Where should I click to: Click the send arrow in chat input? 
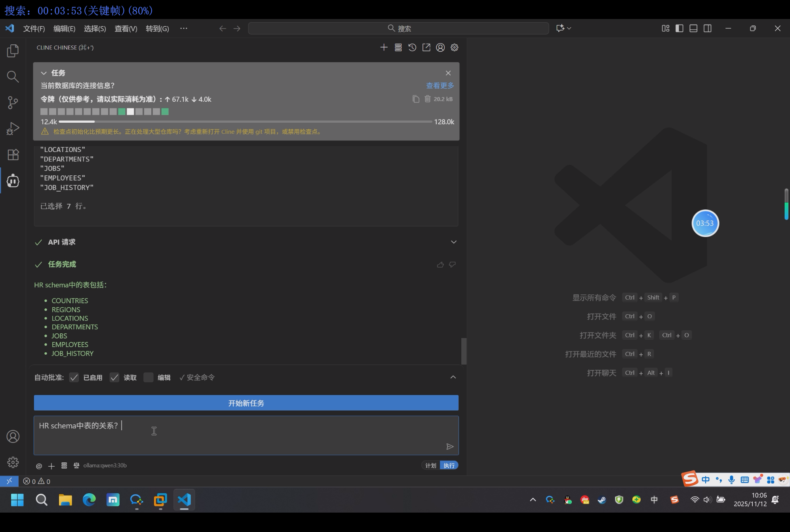tap(450, 446)
